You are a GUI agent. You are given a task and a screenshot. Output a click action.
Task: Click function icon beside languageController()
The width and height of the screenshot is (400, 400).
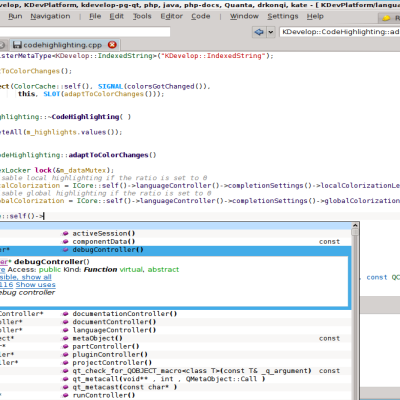tap(65, 330)
